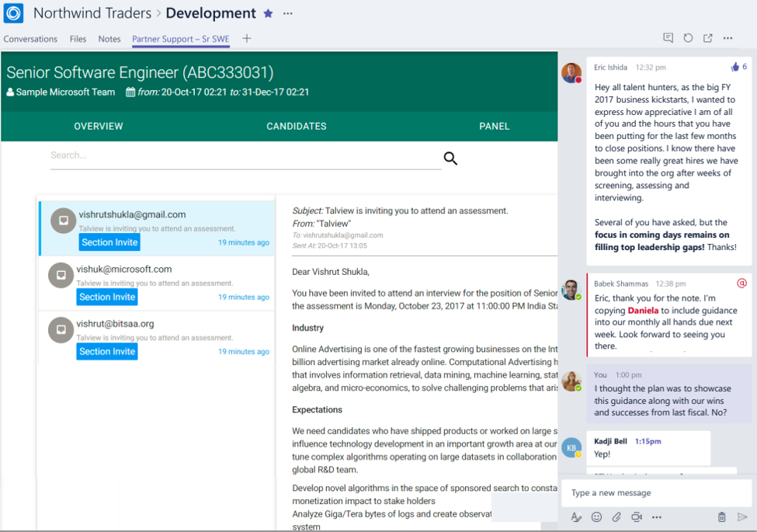Click Section Invite for vishrut@bitsaa.org

[x=107, y=352]
